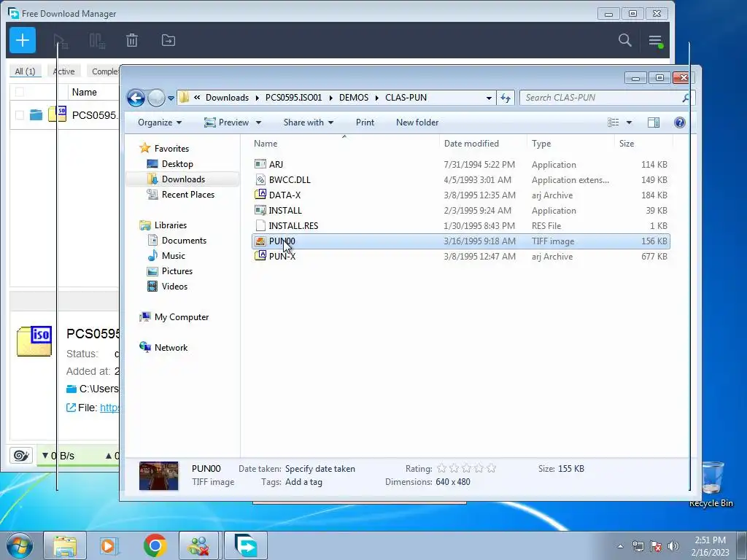Screen dimensions: 747x560
Task: Click the start downloads play icon
Action: (x=61, y=41)
